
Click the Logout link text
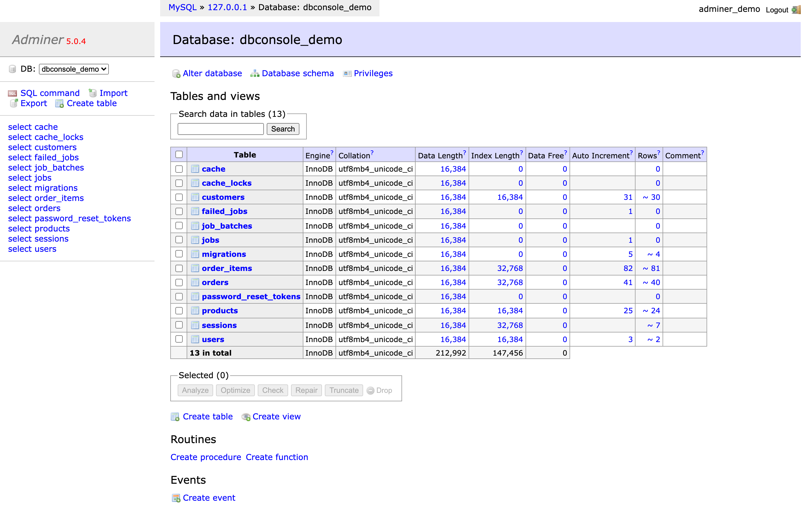(x=777, y=10)
